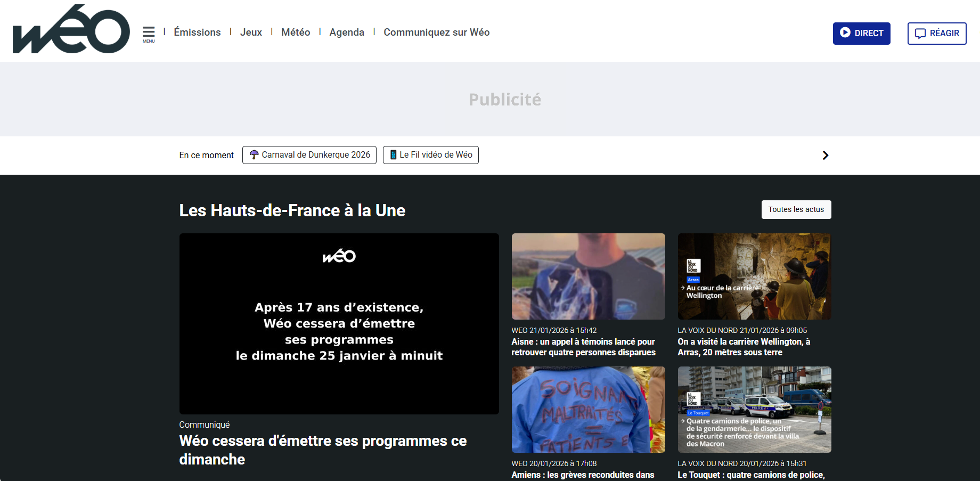
Task: Click the Soignants maltraités protest thumbnail
Action: [588, 409]
